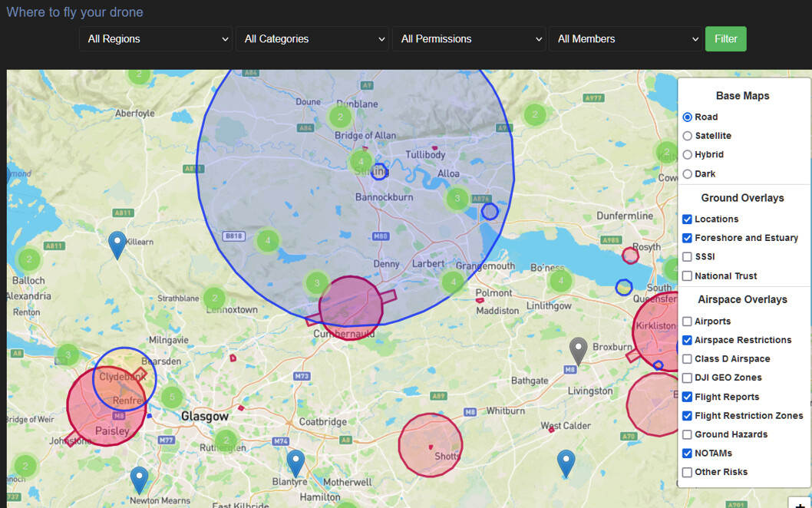Enable the SSSI overlay
This screenshot has height=508, width=812.
687,257
